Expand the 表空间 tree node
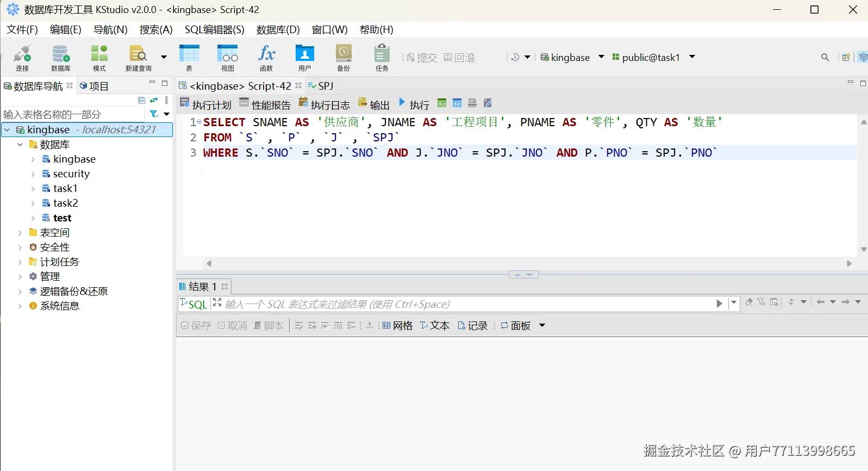 [x=20, y=233]
